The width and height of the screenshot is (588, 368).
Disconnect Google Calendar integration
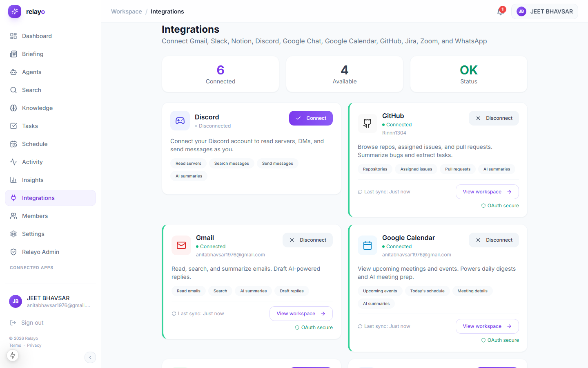(x=494, y=240)
